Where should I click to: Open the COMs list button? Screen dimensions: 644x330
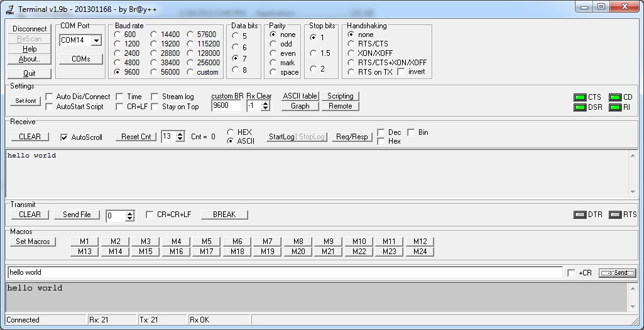[81, 59]
